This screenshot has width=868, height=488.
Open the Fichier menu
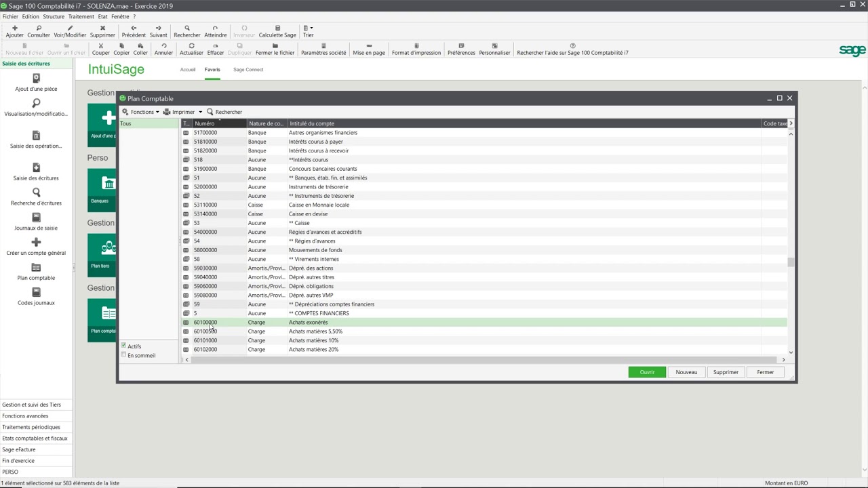(x=10, y=16)
